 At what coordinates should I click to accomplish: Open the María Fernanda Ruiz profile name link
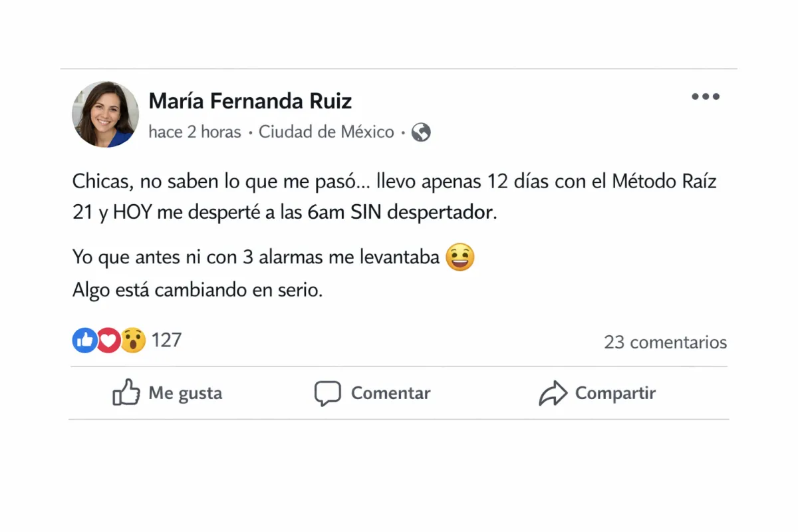pos(250,101)
